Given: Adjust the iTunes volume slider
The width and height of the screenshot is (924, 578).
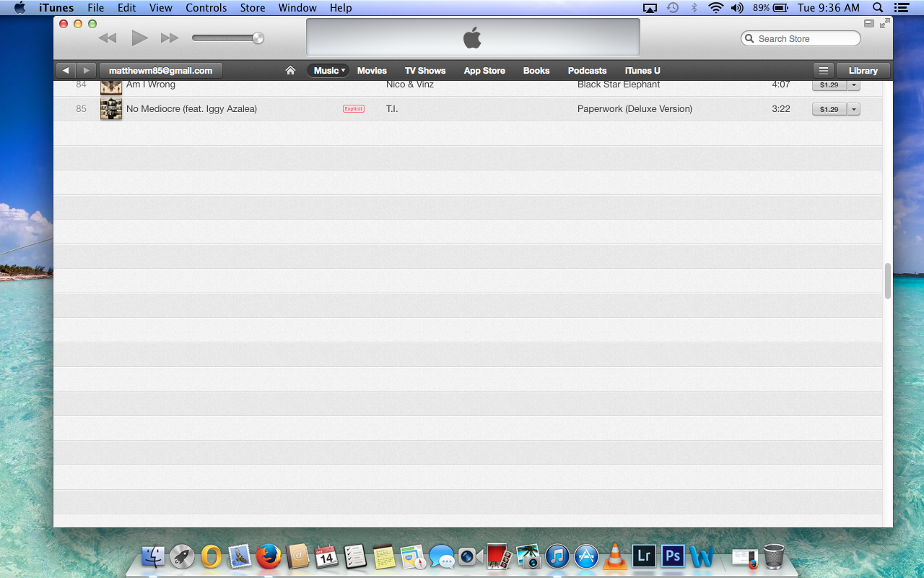Looking at the screenshot, I should coord(228,38).
